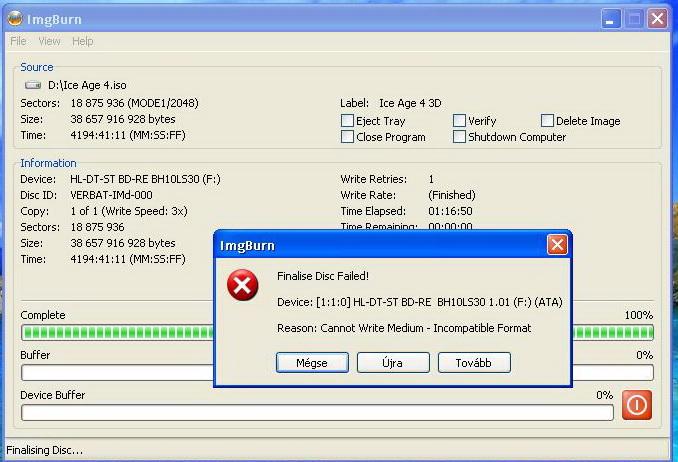Click the Write Retries value 1
Screen dimensions: 678x462
[431, 179]
